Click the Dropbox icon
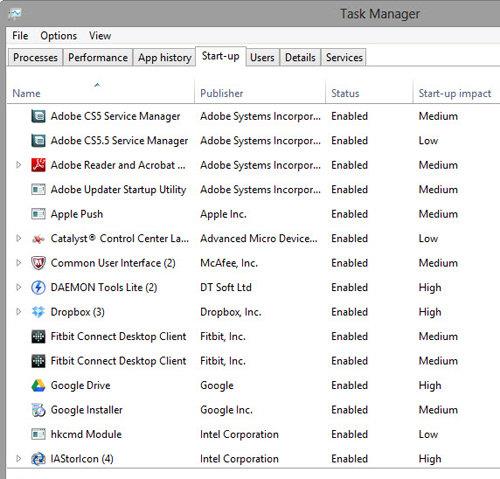The image size is (500, 479). click(38, 312)
